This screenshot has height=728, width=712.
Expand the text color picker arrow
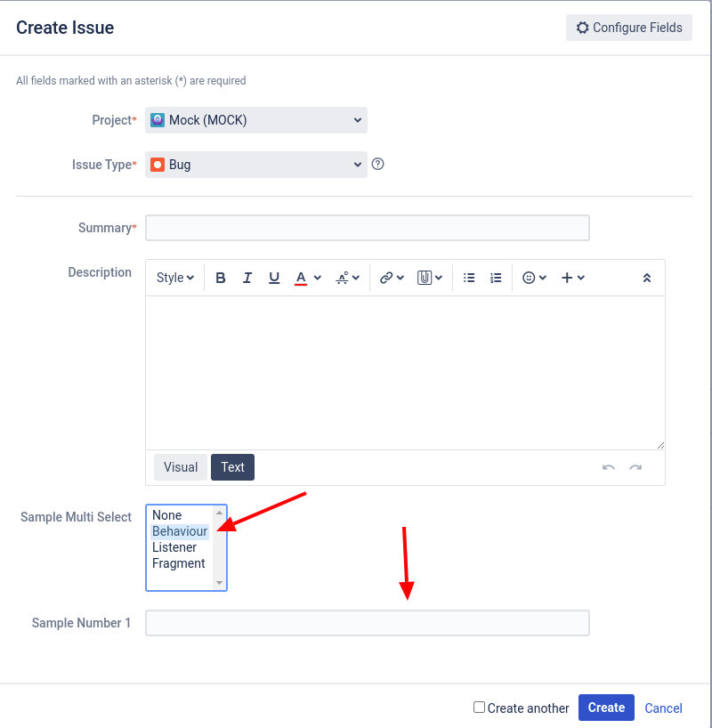coord(318,278)
